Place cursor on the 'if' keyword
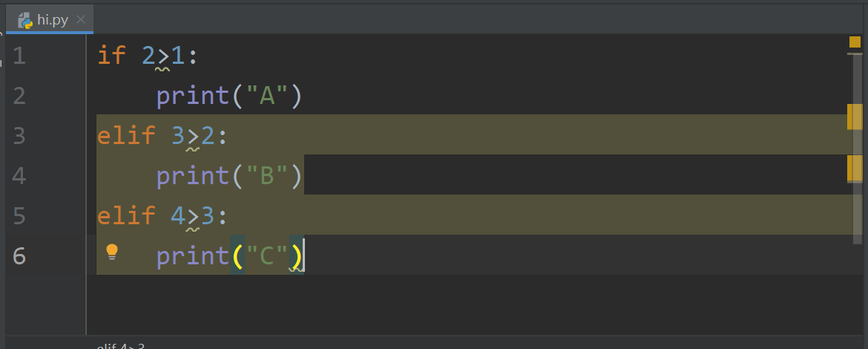Image resolution: width=868 pixels, height=349 pixels. [112, 56]
